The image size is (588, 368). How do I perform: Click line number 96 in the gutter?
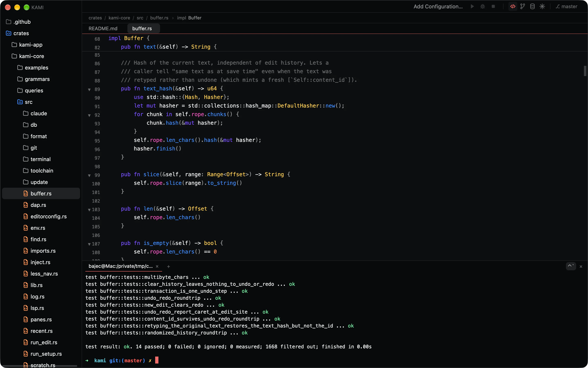pos(97,149)
